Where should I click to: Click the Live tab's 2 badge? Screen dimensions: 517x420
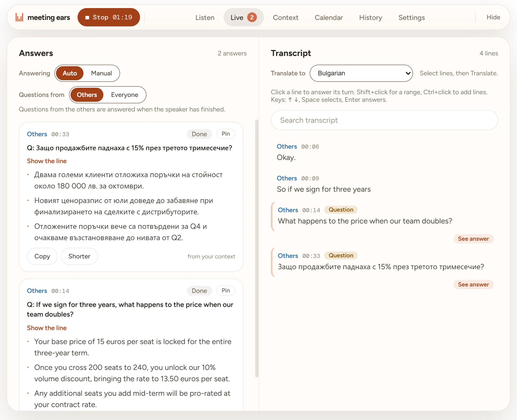point(252,17)
